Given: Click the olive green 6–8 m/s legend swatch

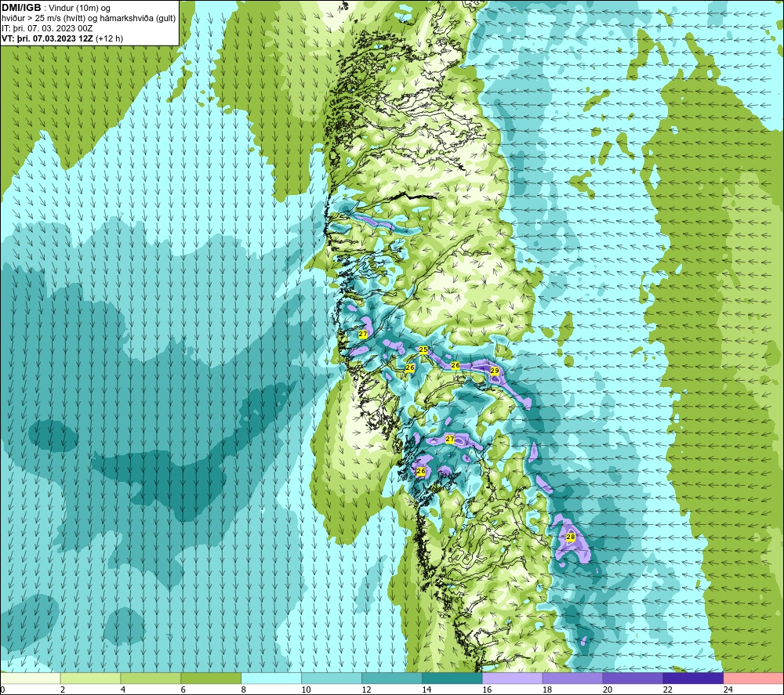Looking at the screenshot, I should [x=211, y=678].
